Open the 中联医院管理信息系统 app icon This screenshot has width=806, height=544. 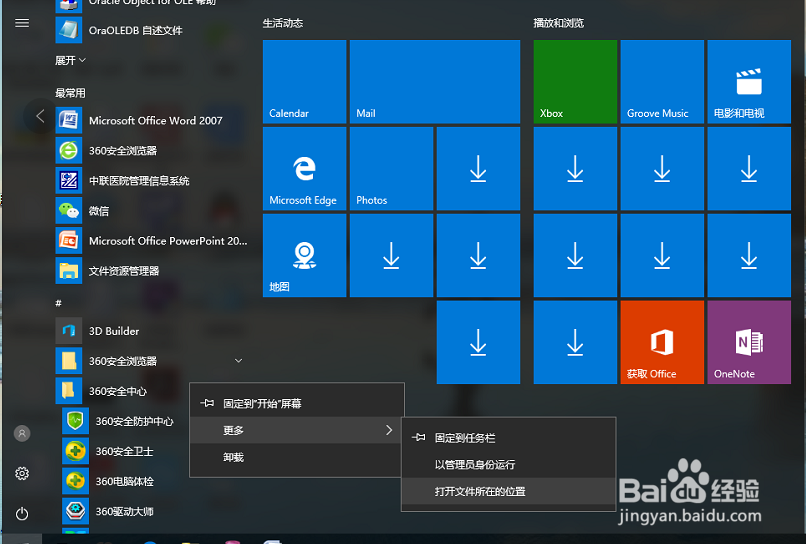pyautogui.click(x=68, y=180)
